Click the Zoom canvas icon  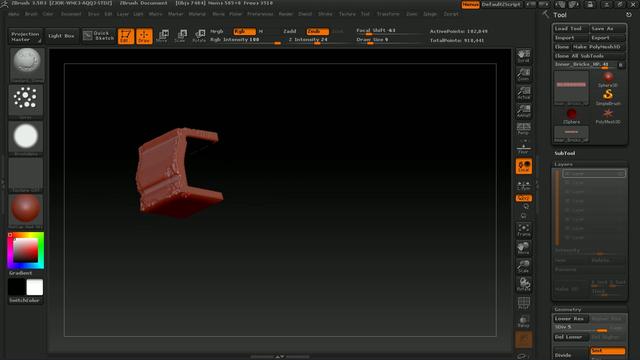coord(524,74)
